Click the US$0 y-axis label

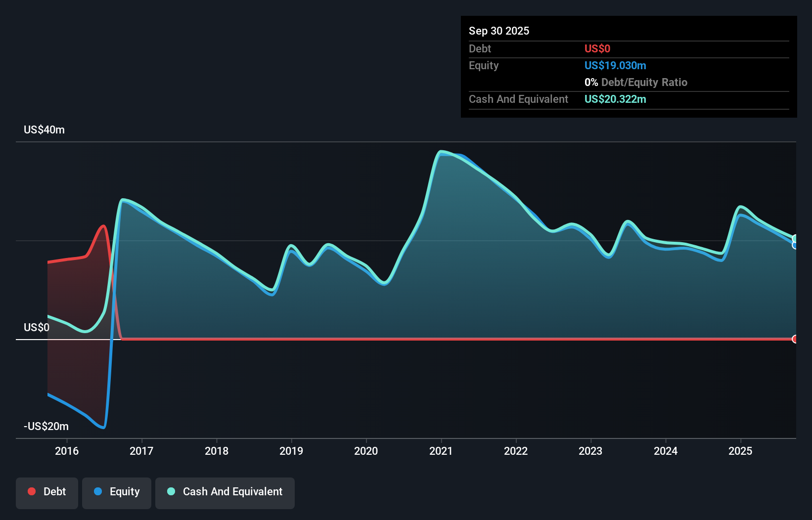coord(37,327)
